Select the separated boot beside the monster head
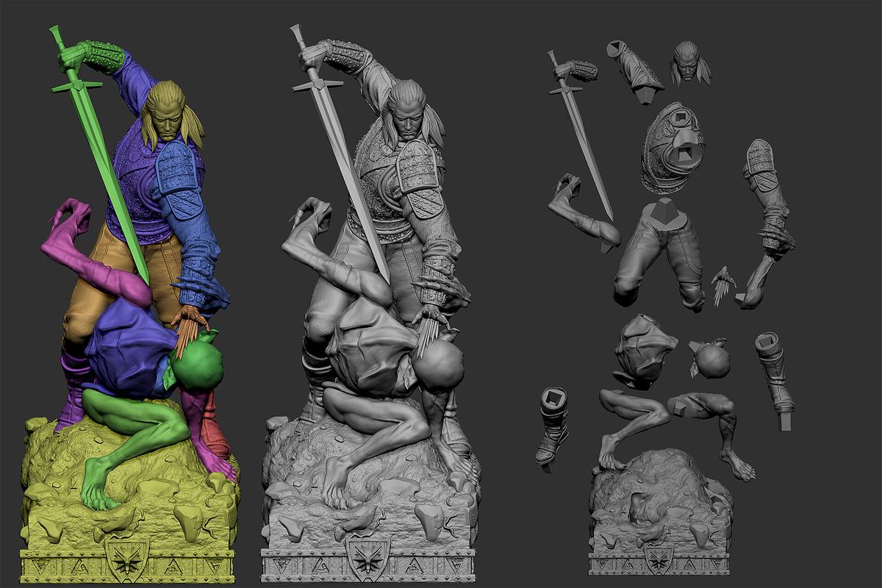Image resolution: width=882 pixels, height=588 pixels. [775, 380]
